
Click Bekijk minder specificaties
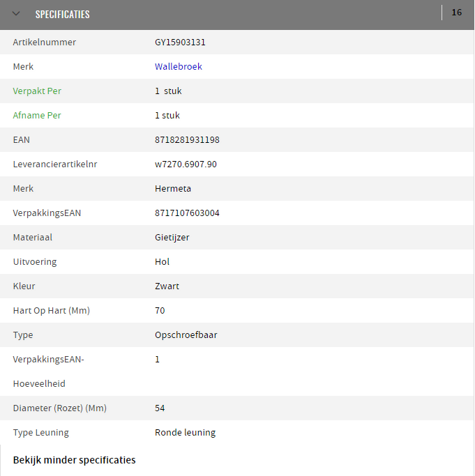tap(74, 460)
